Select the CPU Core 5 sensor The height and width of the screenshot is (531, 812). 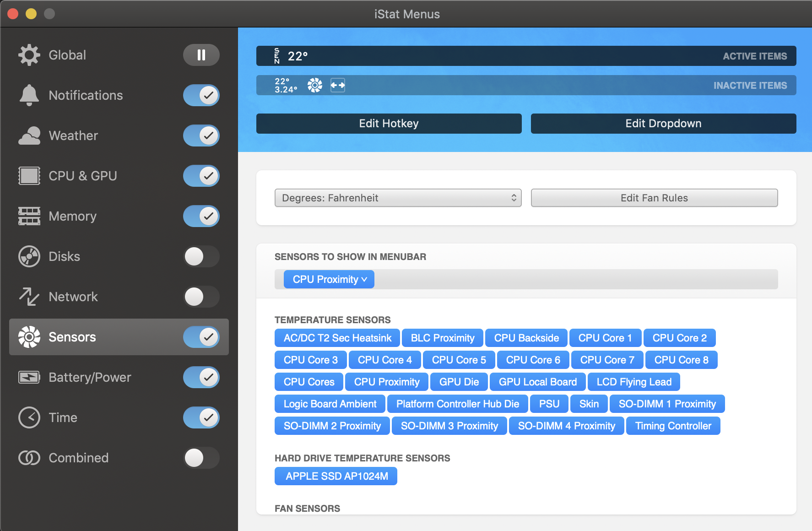459,360
